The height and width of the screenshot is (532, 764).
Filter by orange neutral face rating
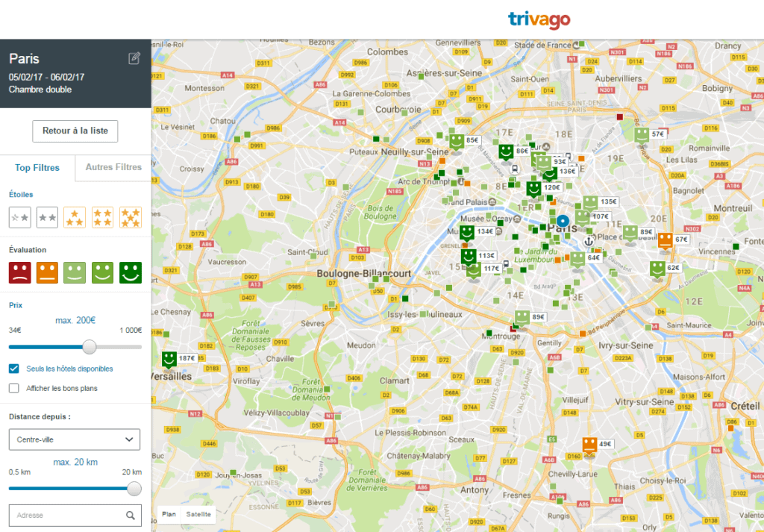[x=47, y=272]
